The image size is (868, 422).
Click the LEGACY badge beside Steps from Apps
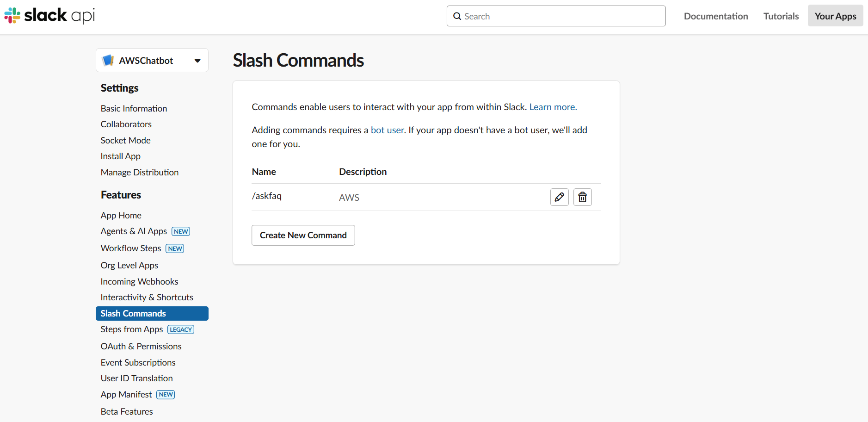181,329
